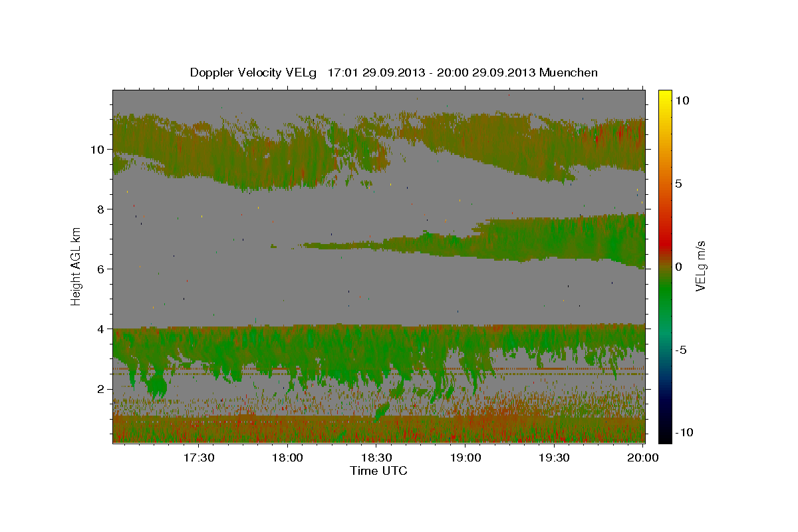This screenshot has width=798, height=532.
Task: Click the 'VELg m/s' colorbar label
Action: tap(700, 265)
